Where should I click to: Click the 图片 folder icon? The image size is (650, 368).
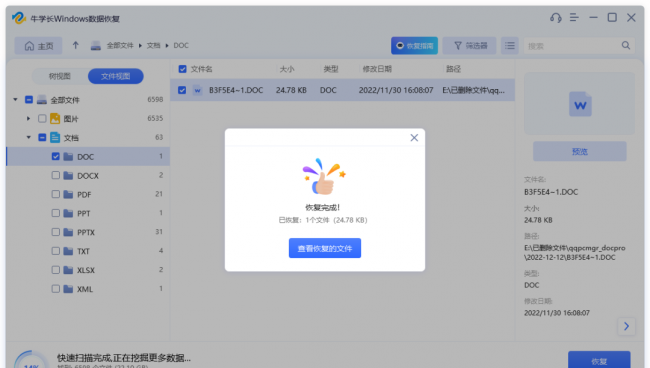(55, 119)
